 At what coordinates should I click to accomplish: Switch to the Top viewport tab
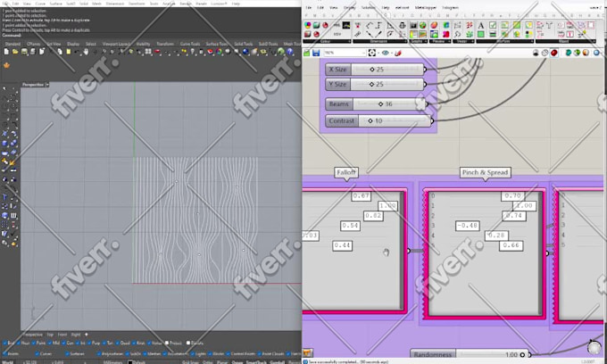point(50,335)
